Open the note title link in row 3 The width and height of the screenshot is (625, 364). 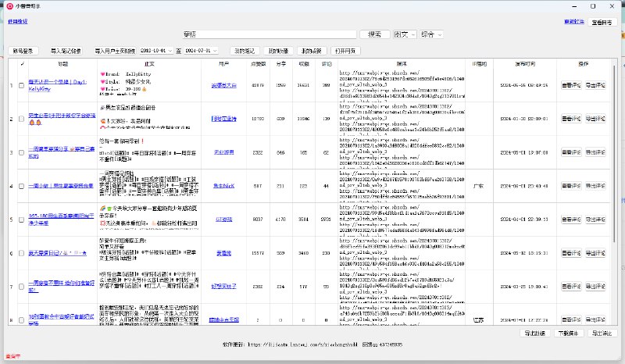[62, 152]
